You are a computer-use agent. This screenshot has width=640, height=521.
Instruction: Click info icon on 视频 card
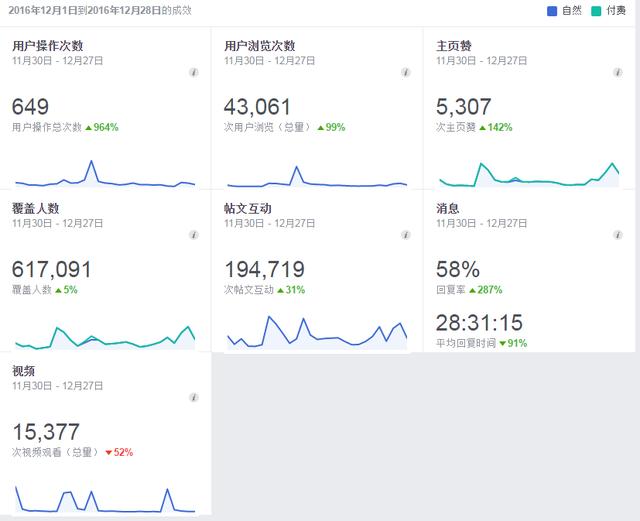pyautogui.click(x=193, y=397)
